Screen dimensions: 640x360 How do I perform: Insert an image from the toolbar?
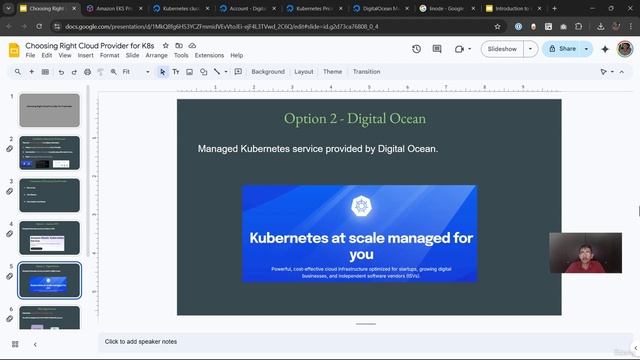click(189, 72)
